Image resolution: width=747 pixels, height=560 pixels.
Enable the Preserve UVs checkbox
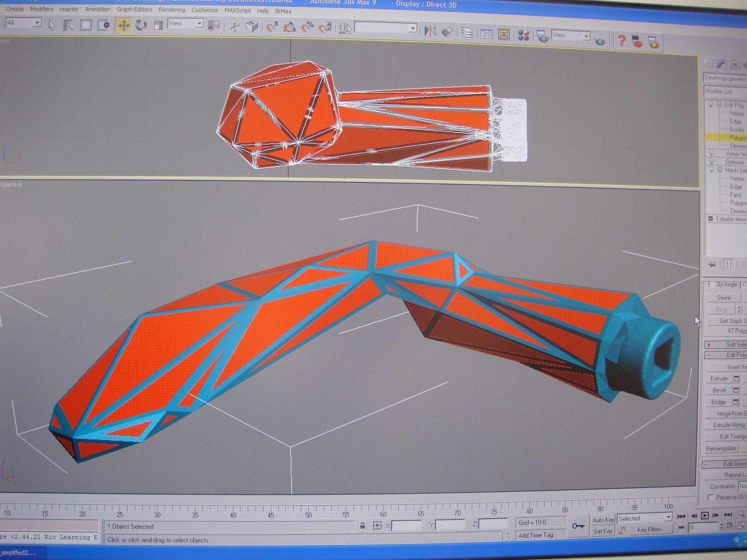point(710,497)
